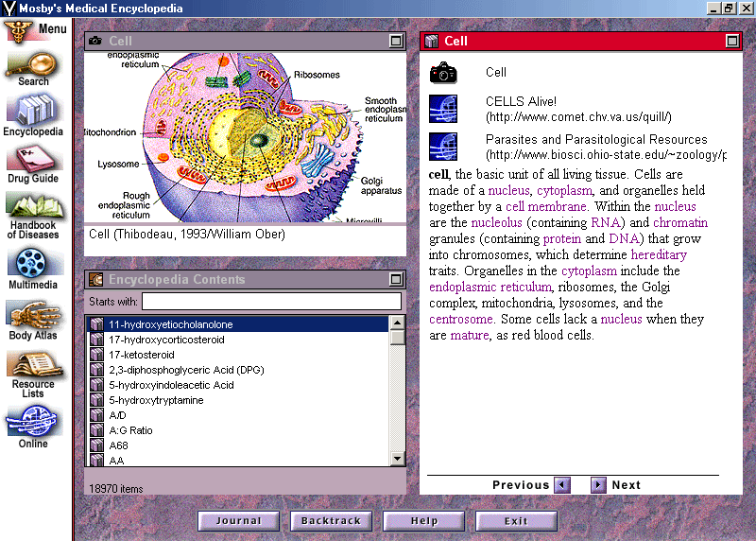Select the A68 entry
This screenshot has width=756, height=541.
[238, 445]
